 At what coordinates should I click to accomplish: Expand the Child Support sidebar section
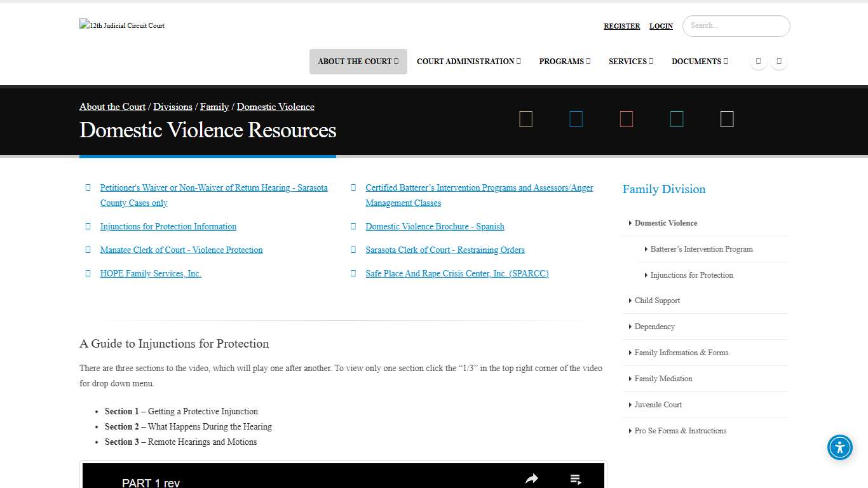[657, 300]
